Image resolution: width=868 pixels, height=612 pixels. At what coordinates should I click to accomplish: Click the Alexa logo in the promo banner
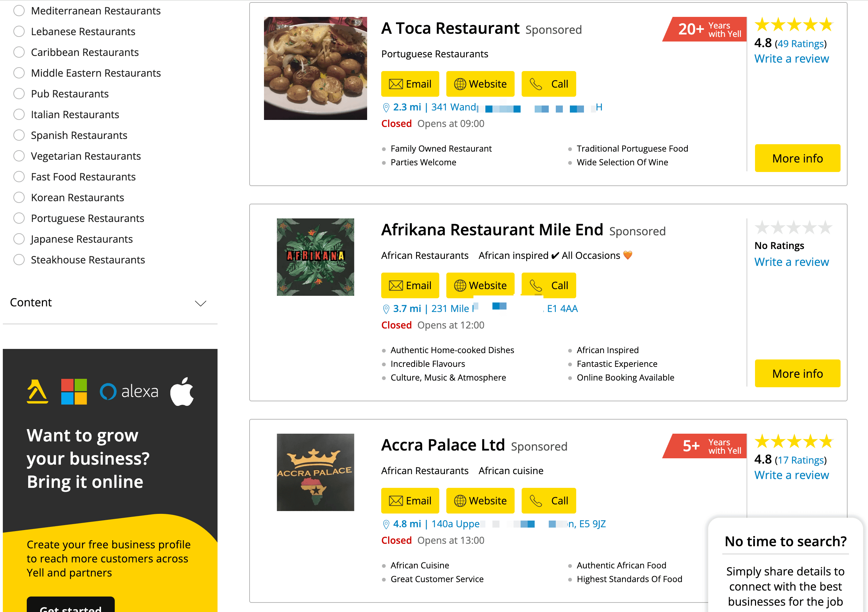tap(129, 392)
